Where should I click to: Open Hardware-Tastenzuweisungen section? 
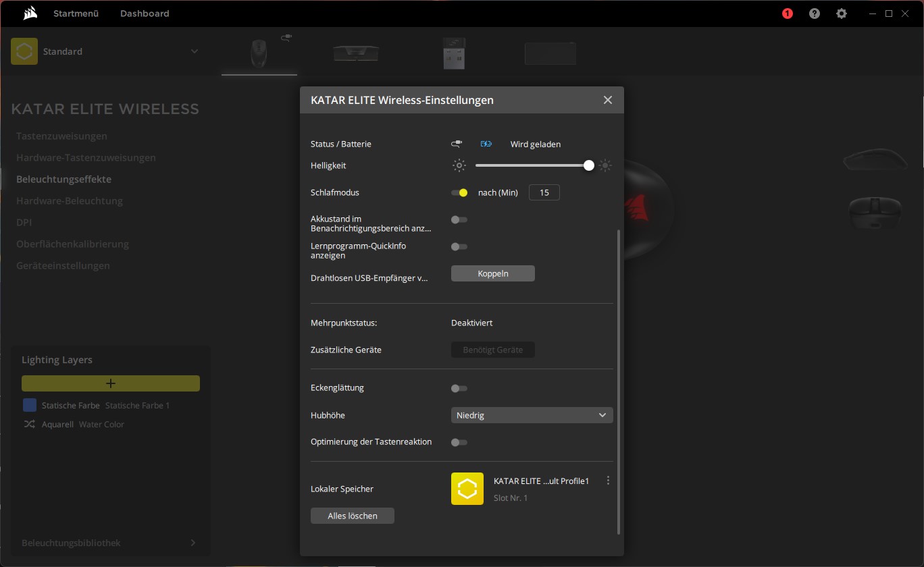(86, 157)
